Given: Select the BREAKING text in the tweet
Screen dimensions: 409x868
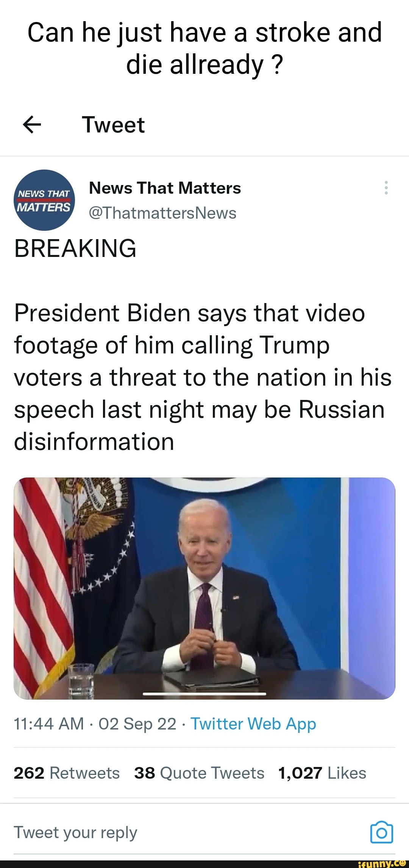Looking at the screenshot, I should point(75,249).
